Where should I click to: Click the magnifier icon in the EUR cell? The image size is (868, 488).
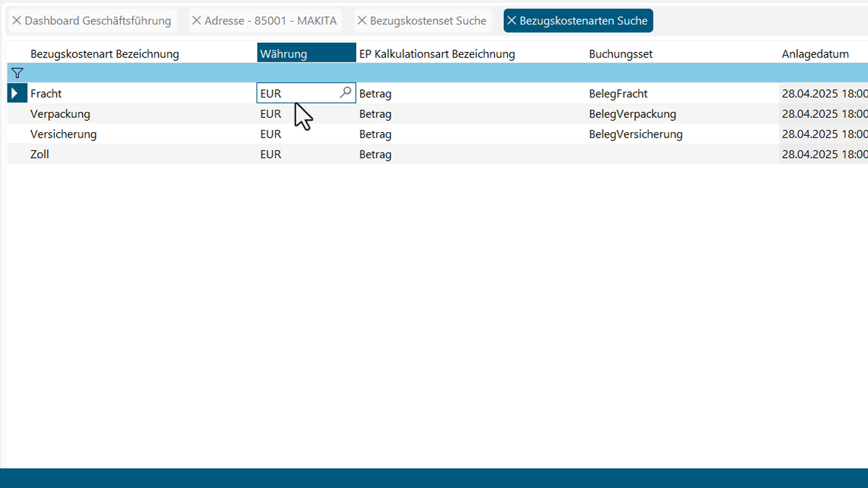click(345, 93)
